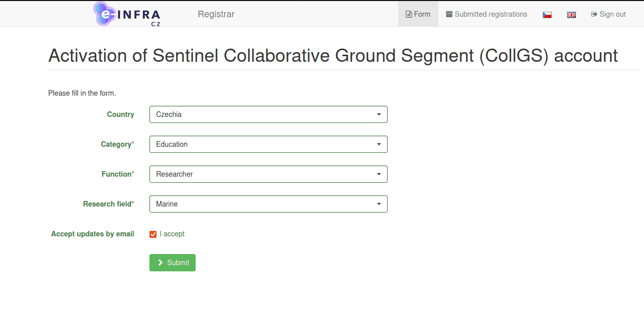Click the Accept updates by email label
The width and height of the screenshot is (644, 328).
92,234
